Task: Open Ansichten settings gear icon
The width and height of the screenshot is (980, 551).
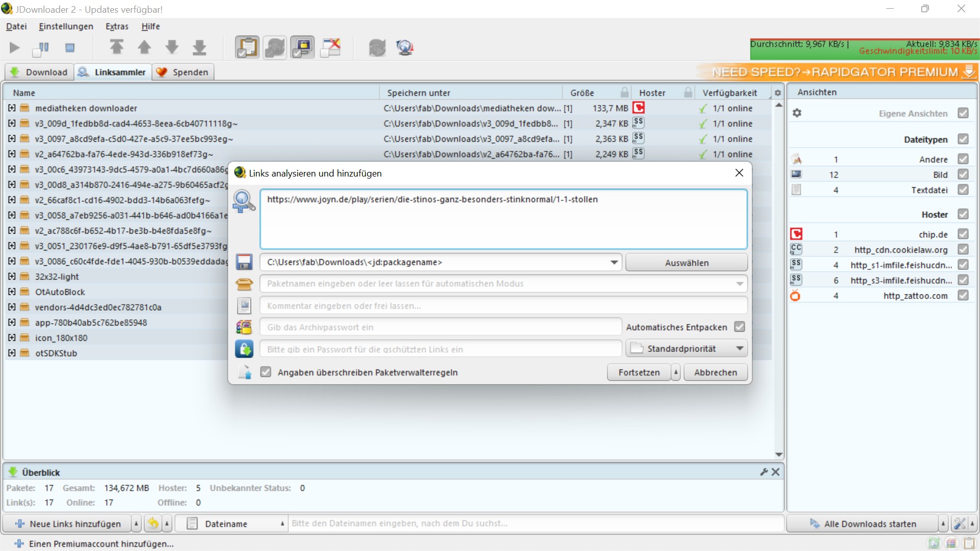Action: point(797,113)
